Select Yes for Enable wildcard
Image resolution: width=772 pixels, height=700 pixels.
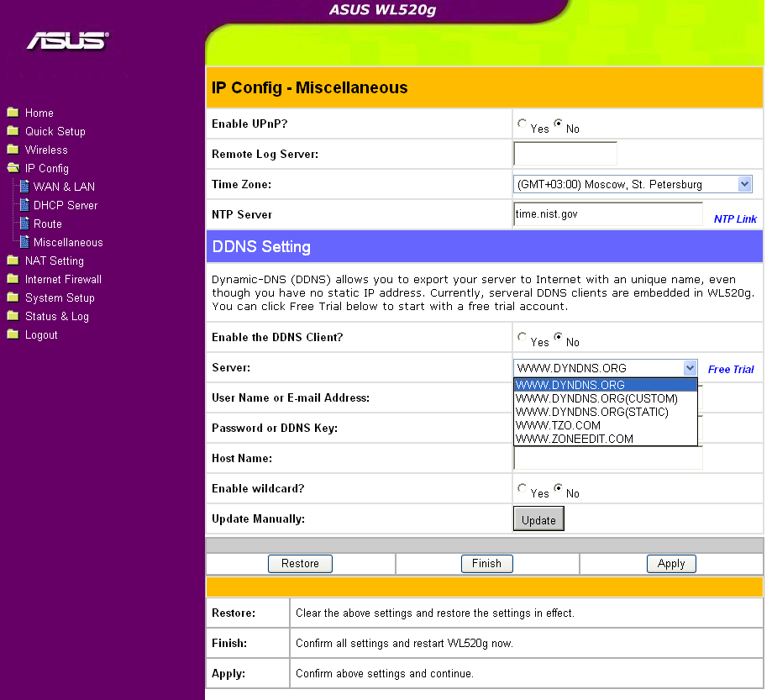(x=522, y=487)
